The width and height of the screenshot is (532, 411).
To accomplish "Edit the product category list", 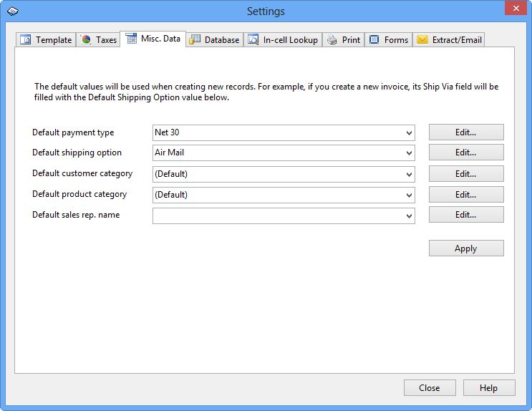I will tap(466, 195).
